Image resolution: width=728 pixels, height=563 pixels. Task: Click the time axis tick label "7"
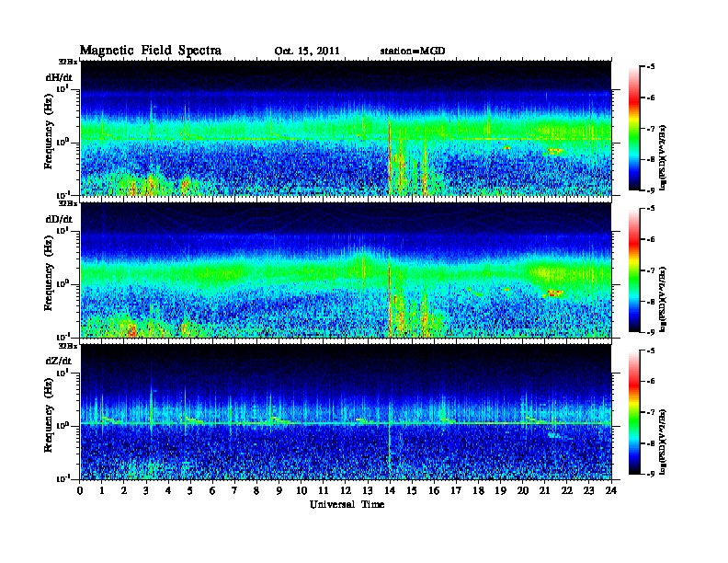coord(234,491)
